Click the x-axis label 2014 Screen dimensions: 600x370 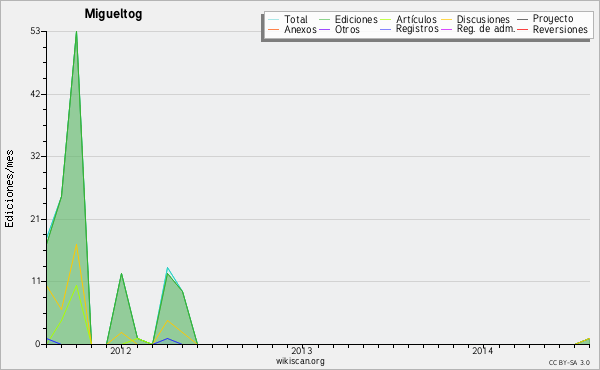pyautogui.click(x=483, y=350)
